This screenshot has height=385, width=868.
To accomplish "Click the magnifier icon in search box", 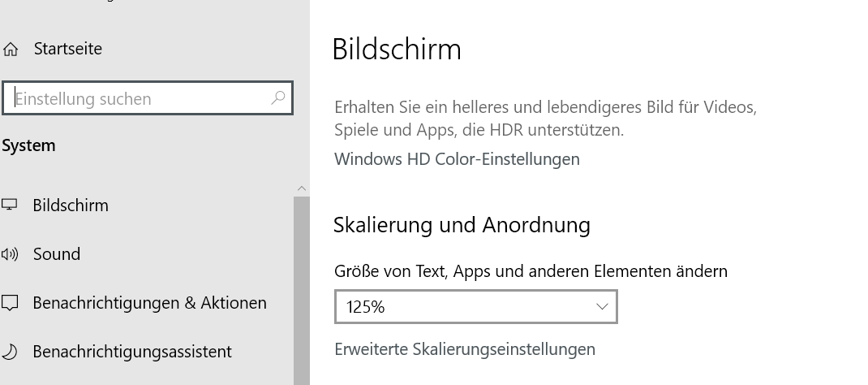I will (x=277, y=98).
